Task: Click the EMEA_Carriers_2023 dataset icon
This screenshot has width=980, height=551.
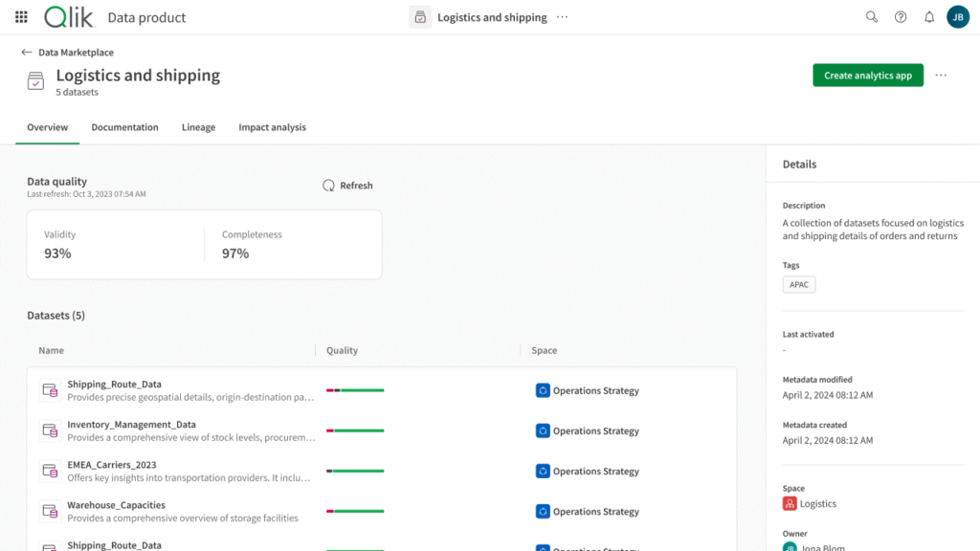Action: click(50, 471)
